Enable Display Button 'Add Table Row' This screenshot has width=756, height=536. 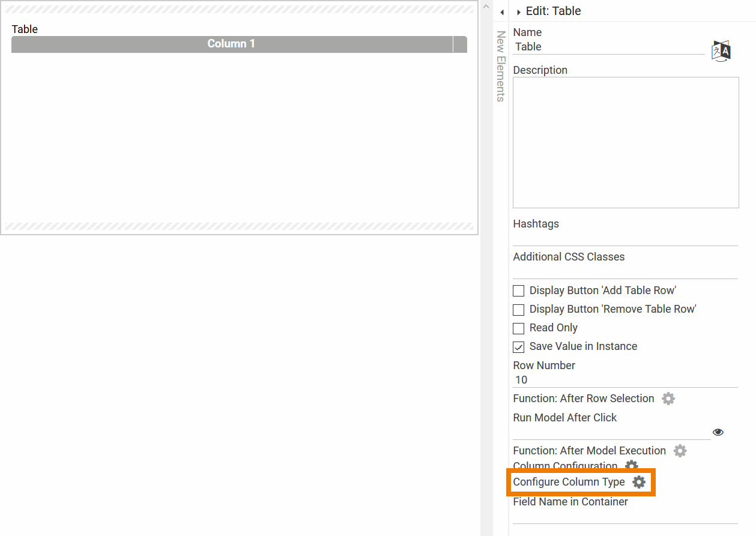(519, 291)
